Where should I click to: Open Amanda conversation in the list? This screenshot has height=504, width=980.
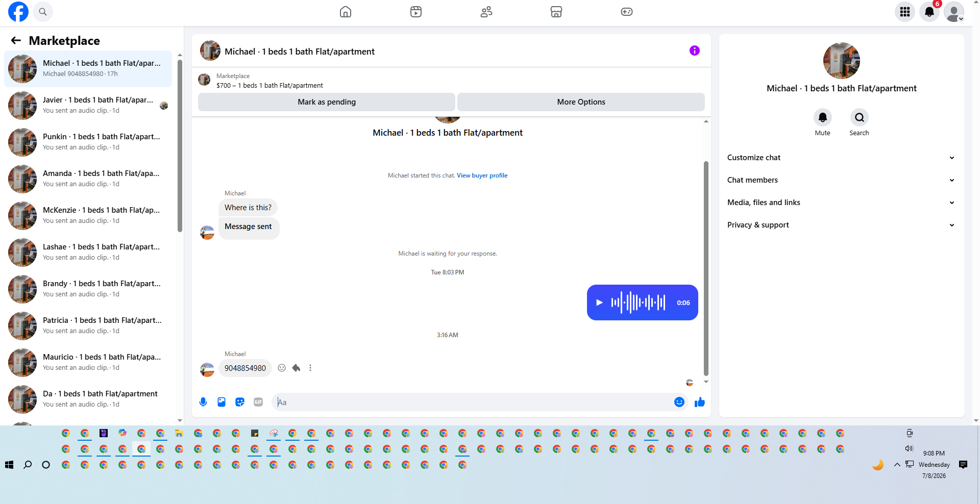88,179
